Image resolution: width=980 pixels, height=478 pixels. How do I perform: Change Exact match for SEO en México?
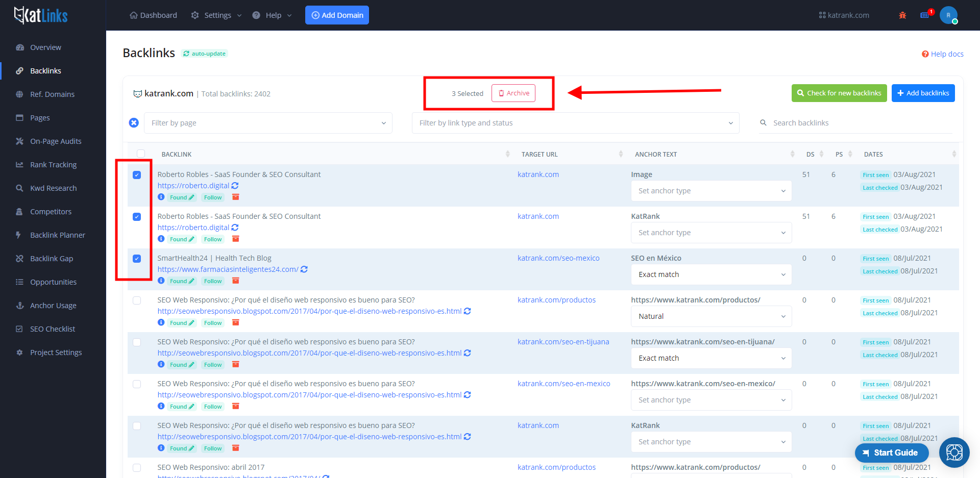(712, 274)
